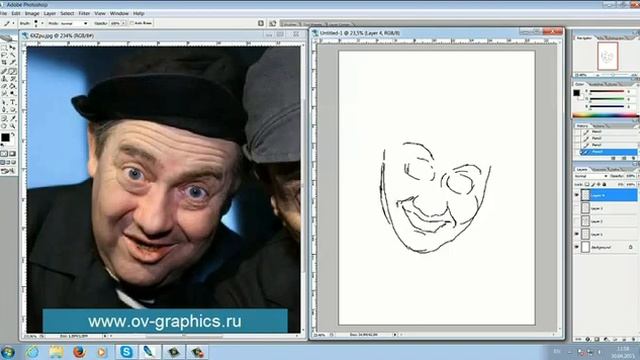This screenshot has height=360, width=640.
Task: Select the Zoom tool in the toolbox
Action: pyautogui.click(x=12, y=125)
